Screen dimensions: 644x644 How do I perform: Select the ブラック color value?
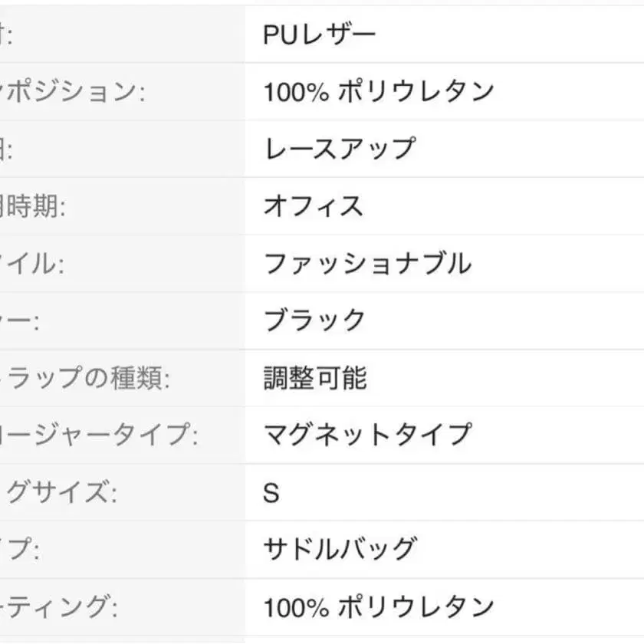tap(314, 320)
